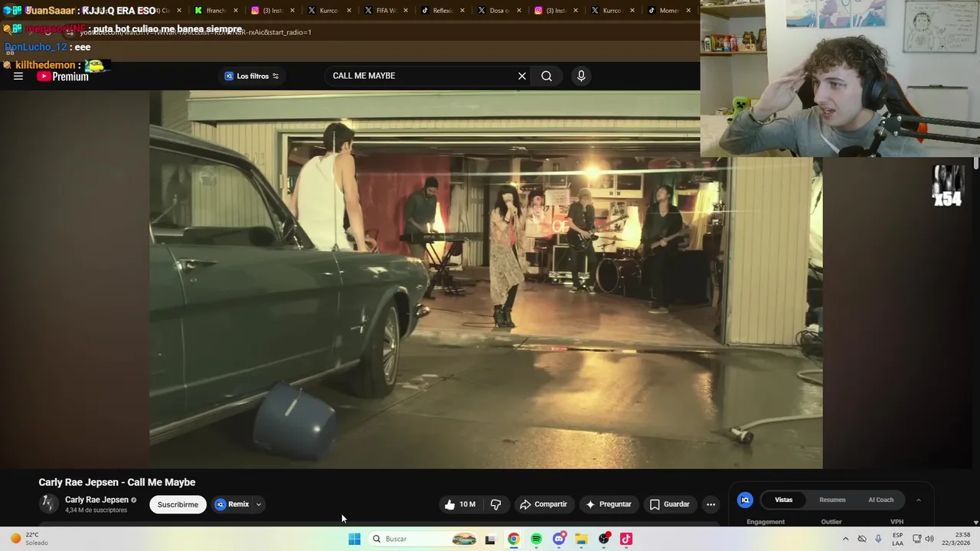This screenshot has width=980, height=551.
Task: Click the page vertical scrollbar thumb
Action: click(976, 163)
